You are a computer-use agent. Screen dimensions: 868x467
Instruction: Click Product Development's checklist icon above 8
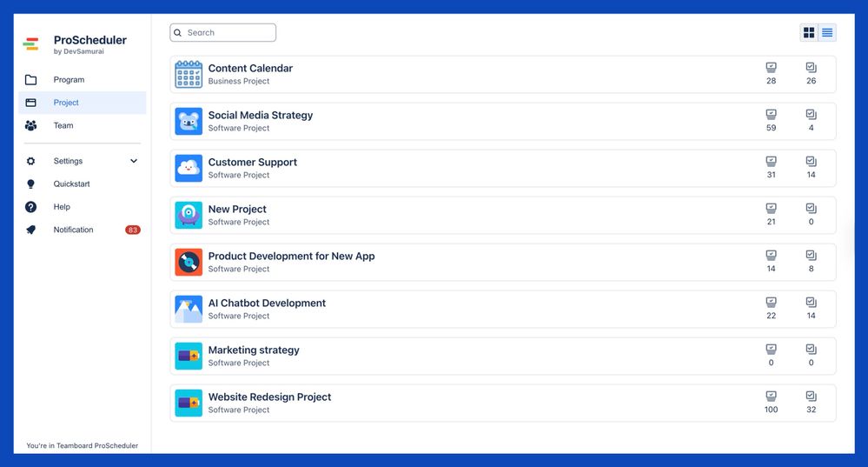811,256
